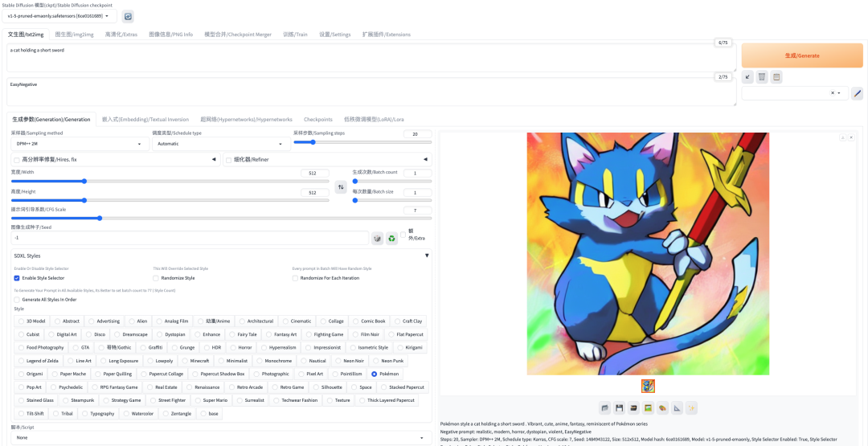Click the negative prompt EasyNegative box
The height and width of the screenshot is (446, 868).
tap(371, 92)
